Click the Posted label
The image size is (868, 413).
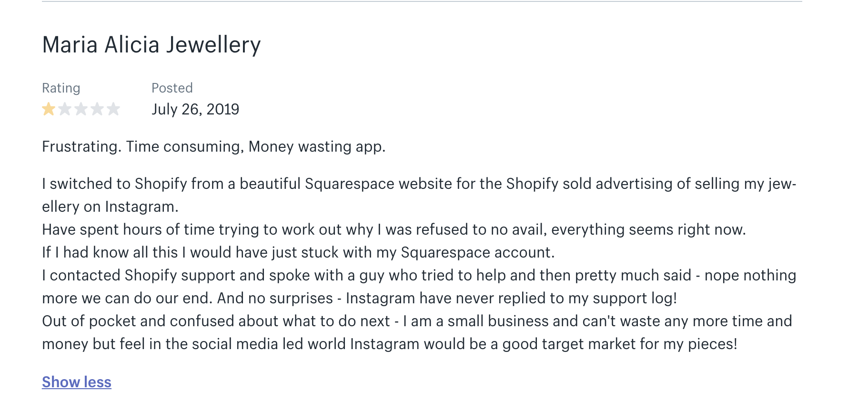pos(172,88)
